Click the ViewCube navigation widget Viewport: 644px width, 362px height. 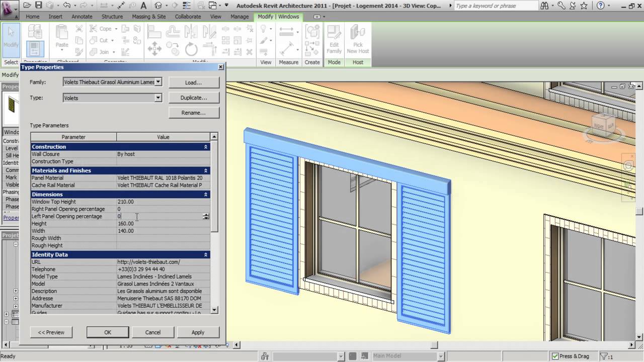(603, 127)
